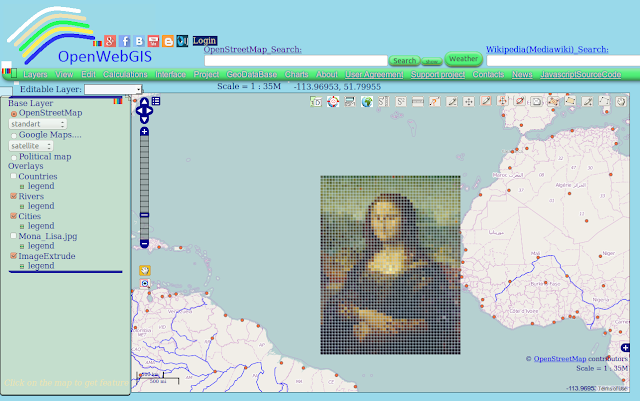This screenshot has width=640, height=401.
Task: Pan the map down with arrow
Action: coord(144,119)
